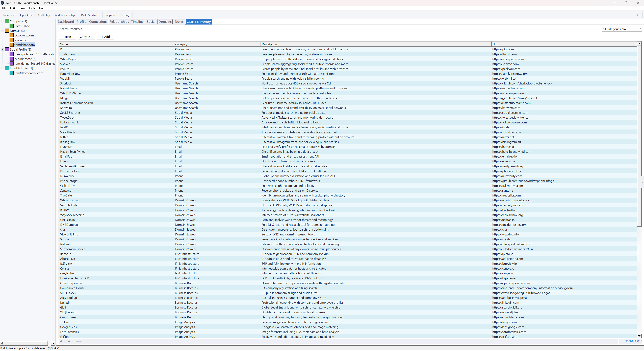Open the tomdahne.com link at bottom right

[633, 341]
